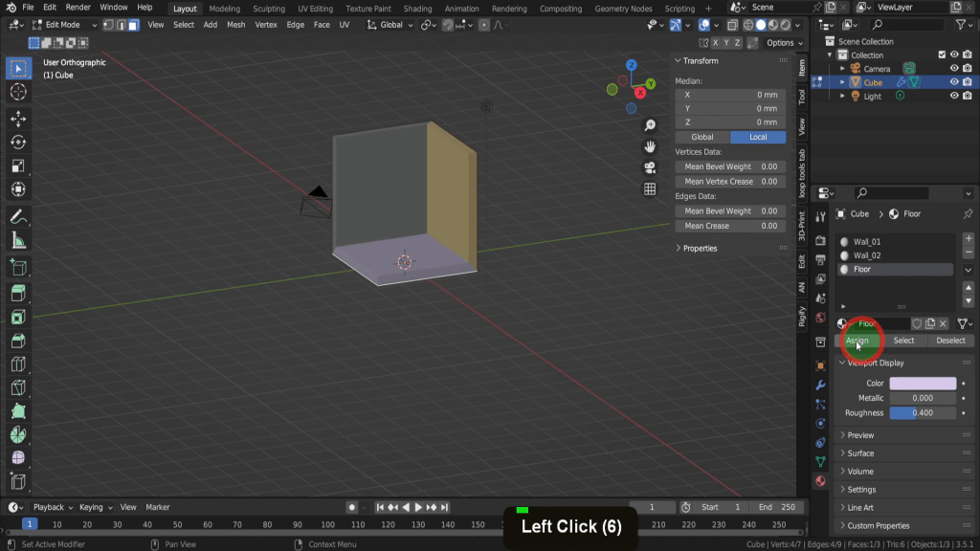The height and width of the screenshot is (551, 980).
Task: Open the UV Editing workspace tab
Action: (315, 9)
